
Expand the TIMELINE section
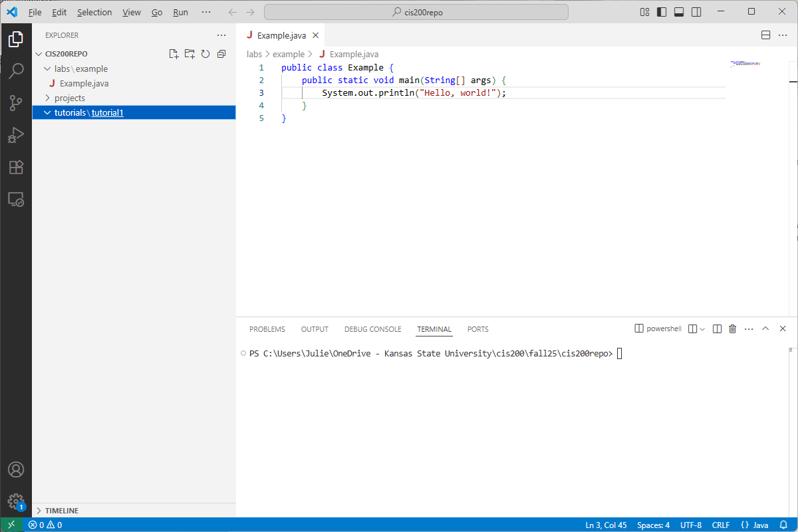tap(61, 511)
